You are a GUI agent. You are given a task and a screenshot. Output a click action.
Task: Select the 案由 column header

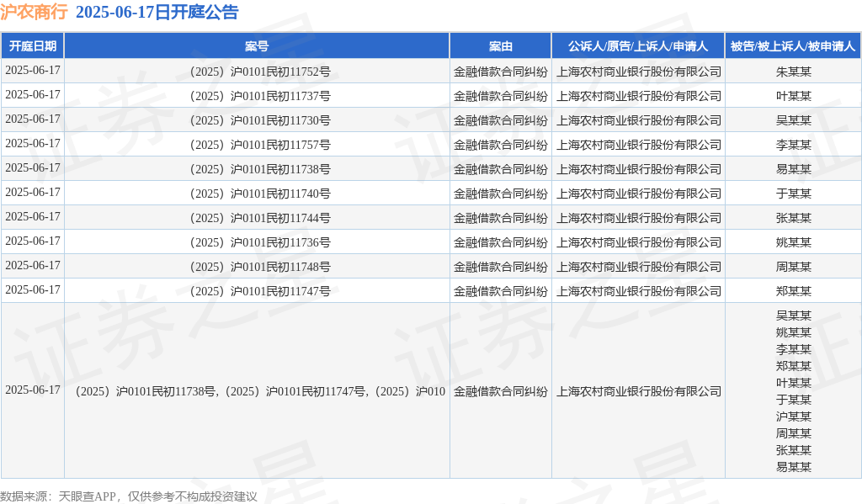[x=501, y=46]
